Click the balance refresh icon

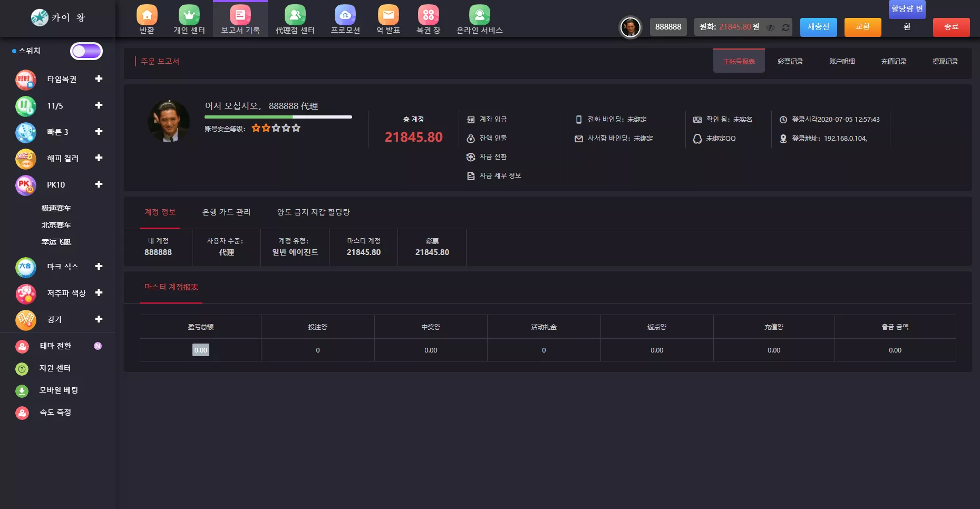click(785, 27)
